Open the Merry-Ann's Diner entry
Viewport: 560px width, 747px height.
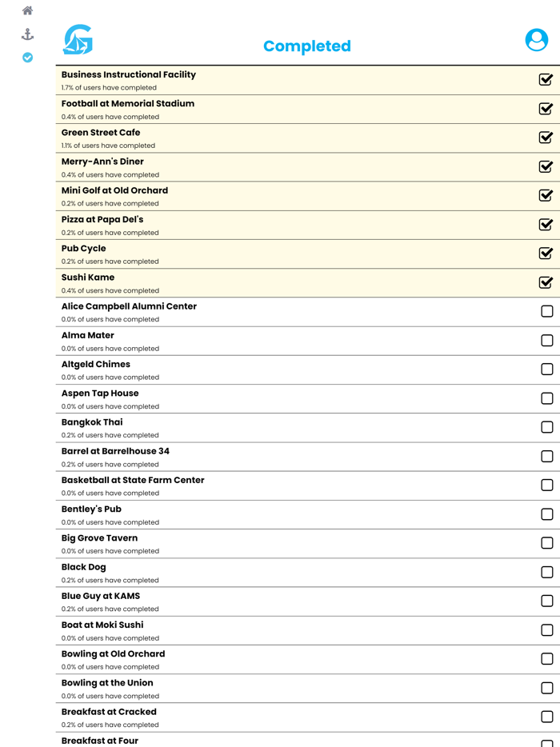pos(102,162)
